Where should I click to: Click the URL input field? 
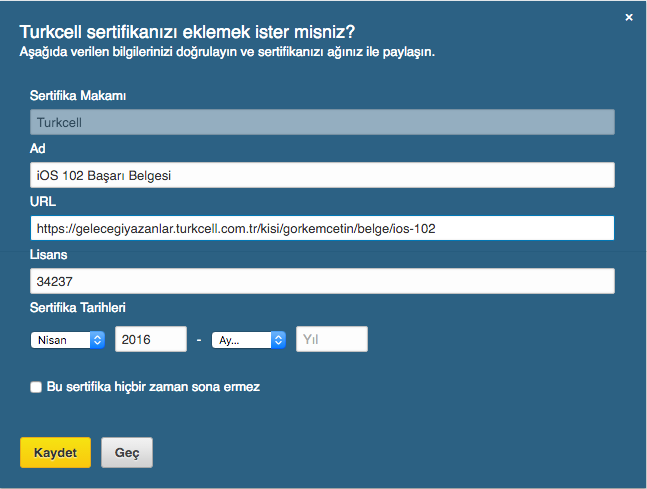[322, 228]
